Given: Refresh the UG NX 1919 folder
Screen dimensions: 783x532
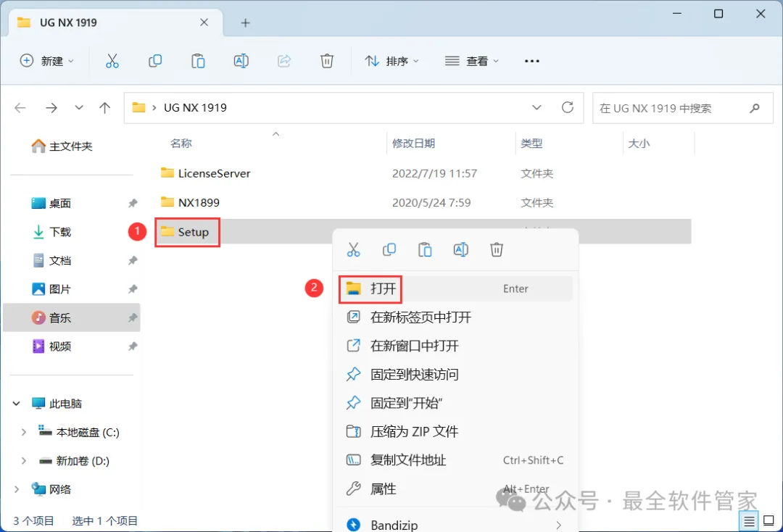Looking at the screenshot, I should [568, 107].
